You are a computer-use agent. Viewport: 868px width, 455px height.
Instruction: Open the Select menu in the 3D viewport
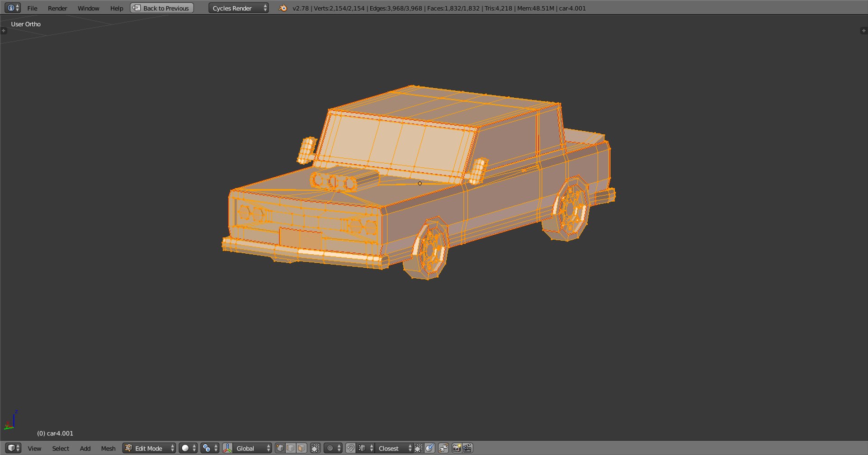[61, 448]
